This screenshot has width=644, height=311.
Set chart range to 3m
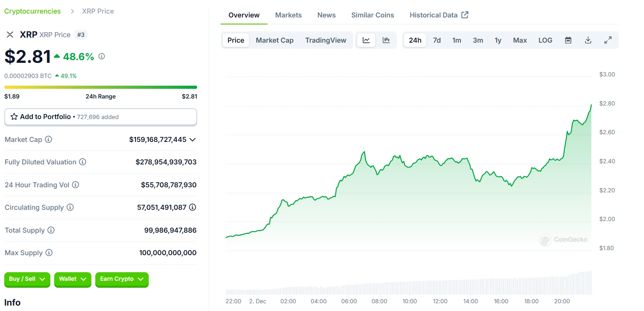pos(478,40)
